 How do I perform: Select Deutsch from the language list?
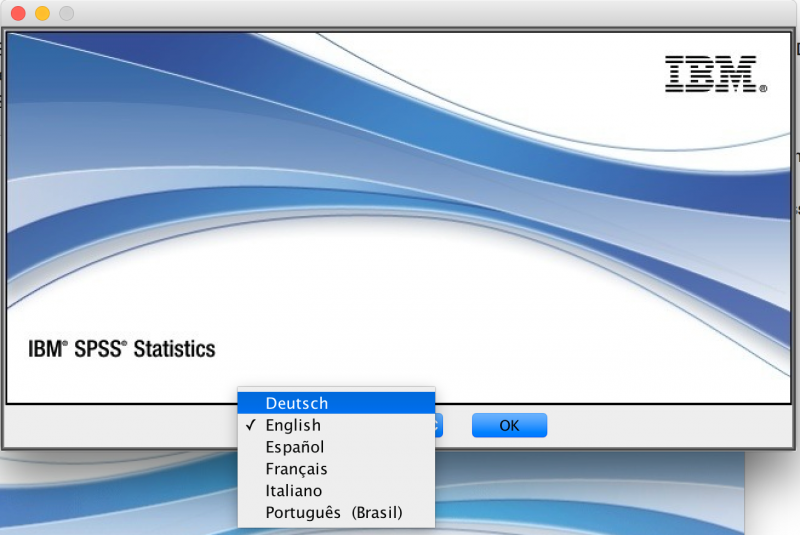coord(336,403)
